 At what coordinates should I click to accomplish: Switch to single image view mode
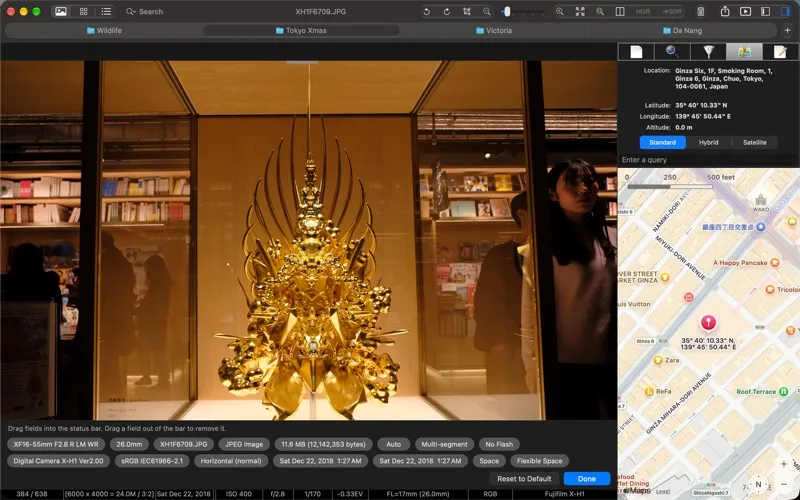[x=61, y=11]
